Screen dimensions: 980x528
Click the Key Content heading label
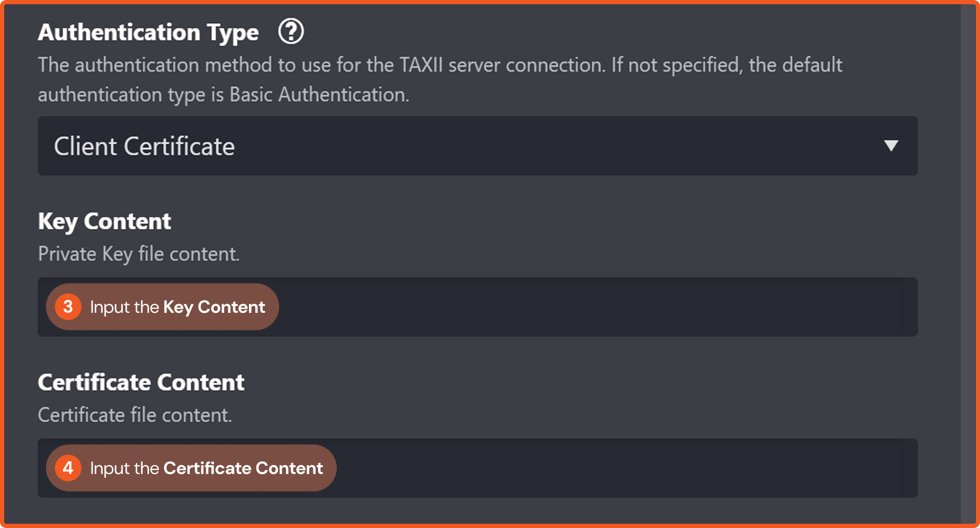105,221
